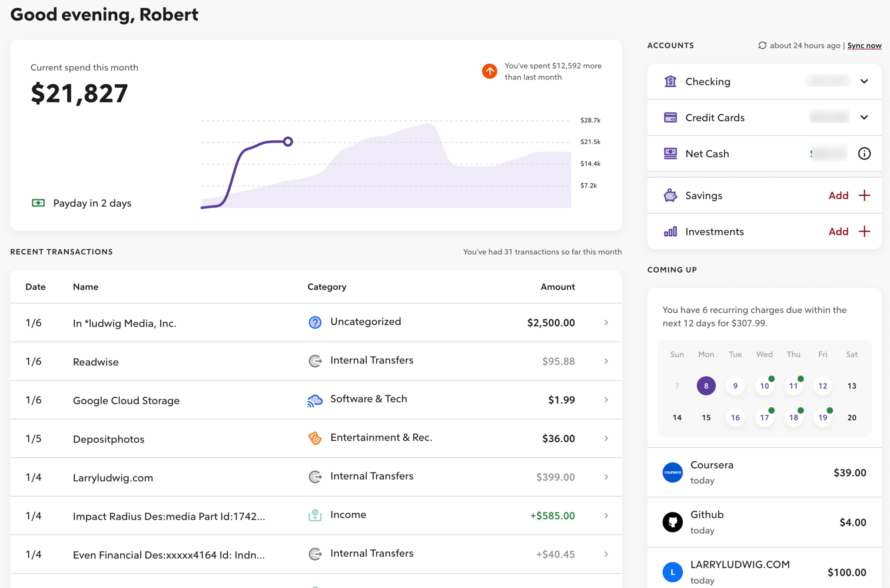The height and width of the screenshot is (588, 890).
Task: Click the orange spending increase alert icon
Action: coord(489,71)
